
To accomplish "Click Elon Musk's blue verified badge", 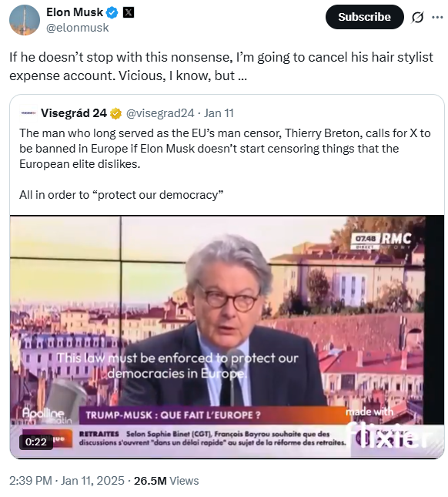I will [x=112, y=12].
